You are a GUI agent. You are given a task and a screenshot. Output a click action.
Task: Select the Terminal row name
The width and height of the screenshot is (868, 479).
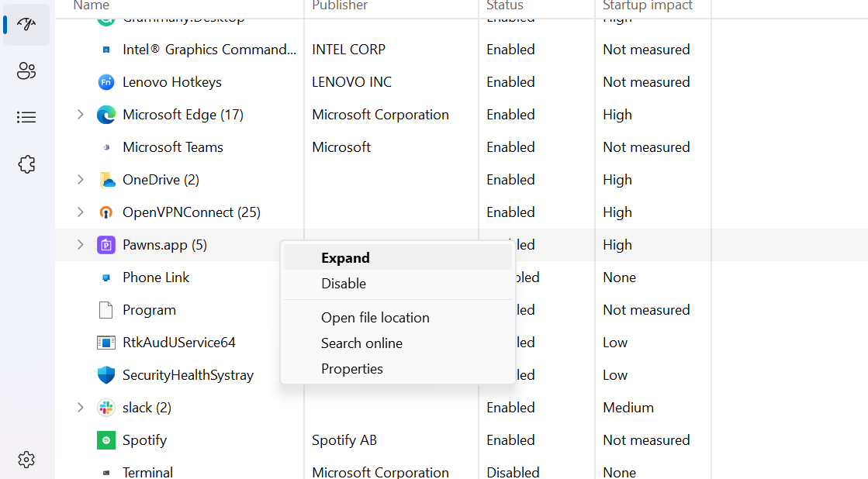(x=148, y=472)
